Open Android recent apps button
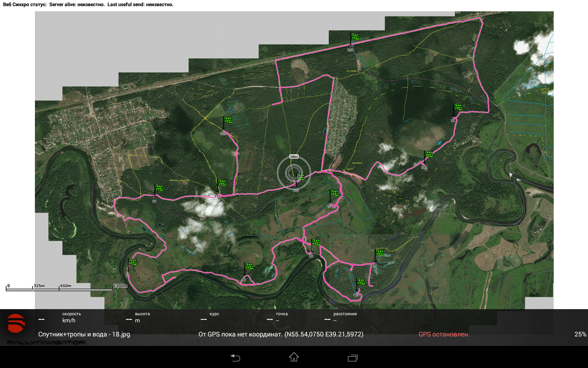 352,358
